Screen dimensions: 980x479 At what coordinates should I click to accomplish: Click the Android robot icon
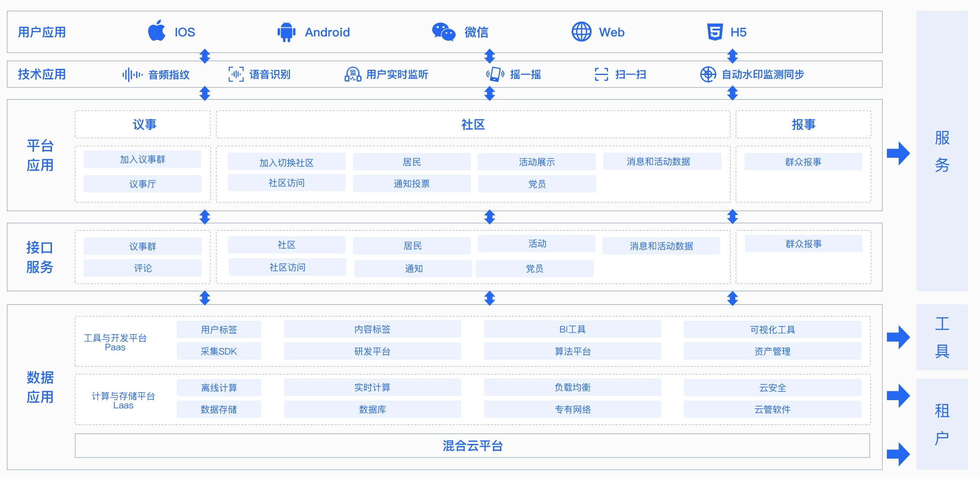coord(286,32)
